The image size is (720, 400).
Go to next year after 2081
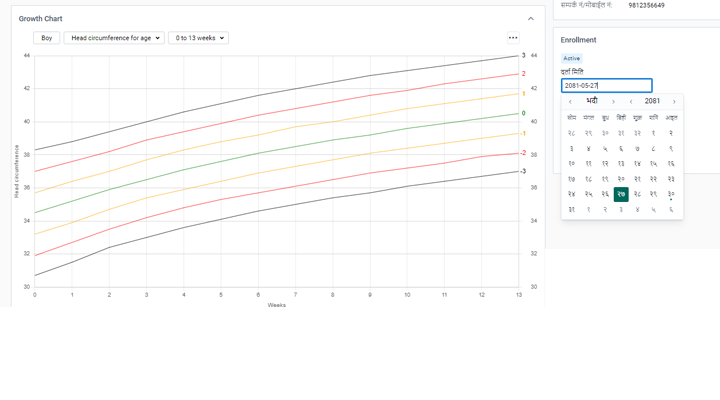[x=674, y=101]
